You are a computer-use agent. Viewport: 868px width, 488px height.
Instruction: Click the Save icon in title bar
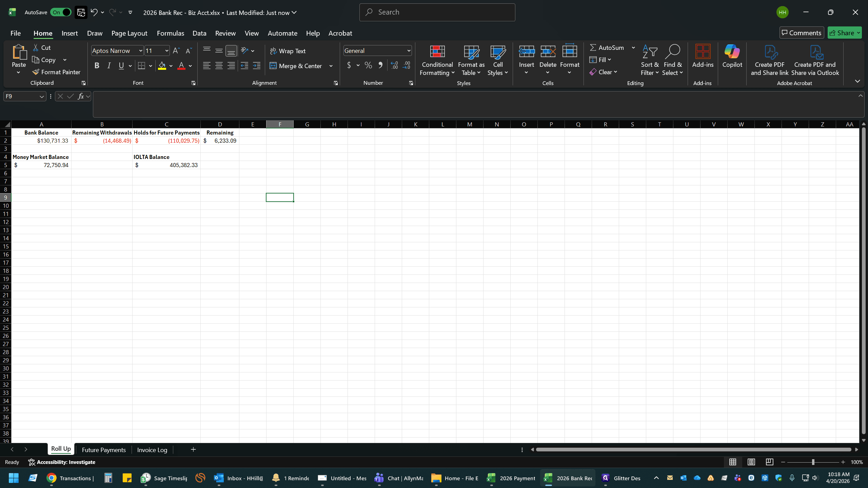click(81, 13)
